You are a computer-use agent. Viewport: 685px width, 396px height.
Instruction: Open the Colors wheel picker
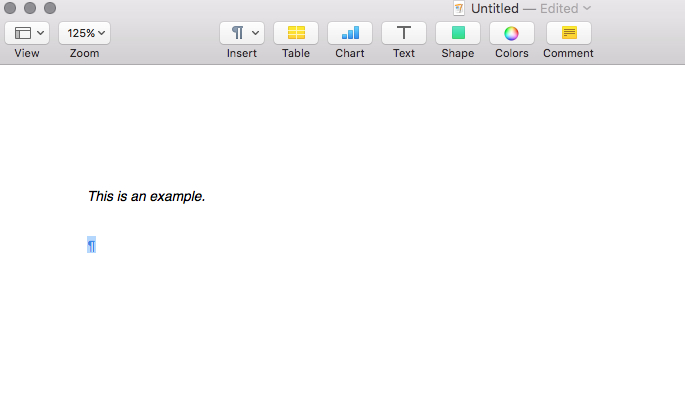(512, 33)
